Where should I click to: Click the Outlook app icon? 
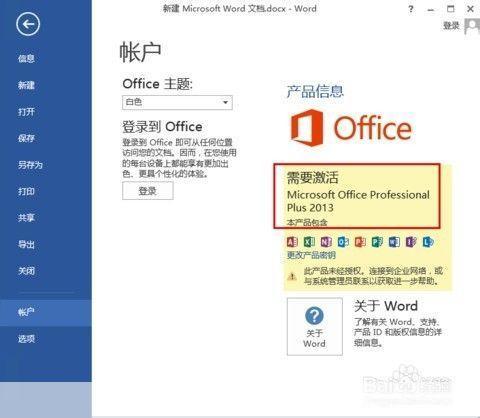[x=343, y=242]
